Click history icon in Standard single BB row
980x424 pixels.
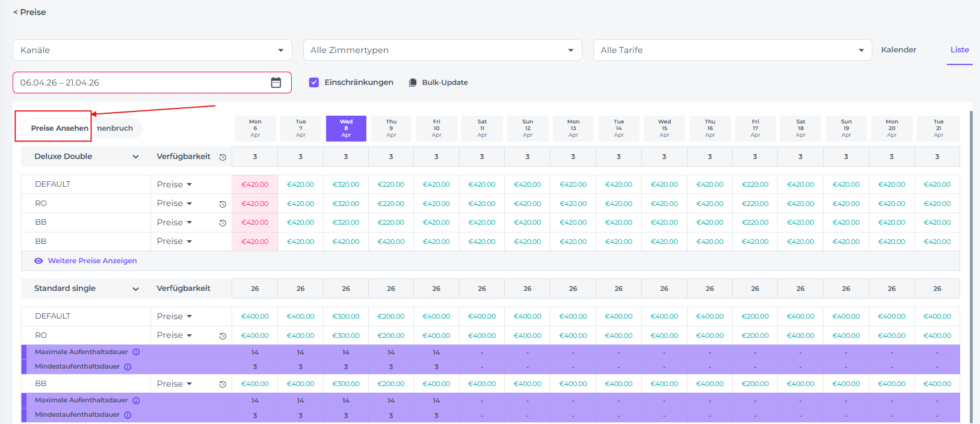pyautogui.click(x=223, y=384)
